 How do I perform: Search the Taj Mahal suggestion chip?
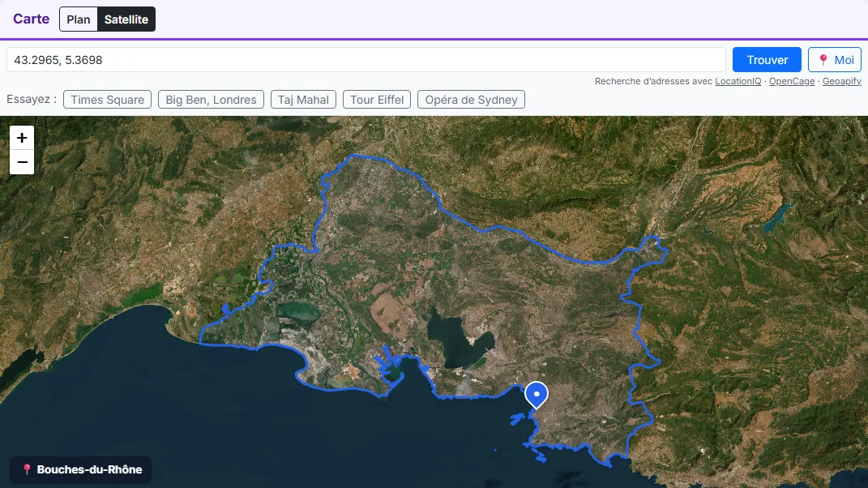point(303,100)
